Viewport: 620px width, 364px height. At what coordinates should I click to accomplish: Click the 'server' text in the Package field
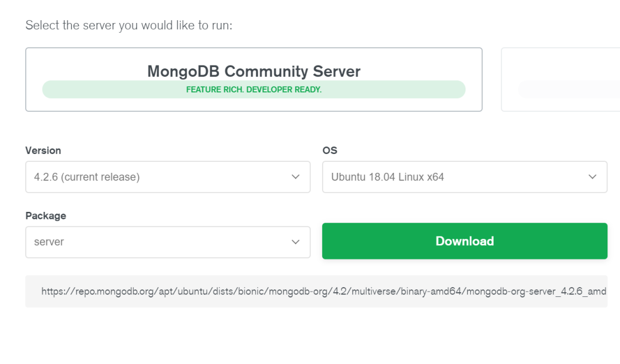coord(49,242)
